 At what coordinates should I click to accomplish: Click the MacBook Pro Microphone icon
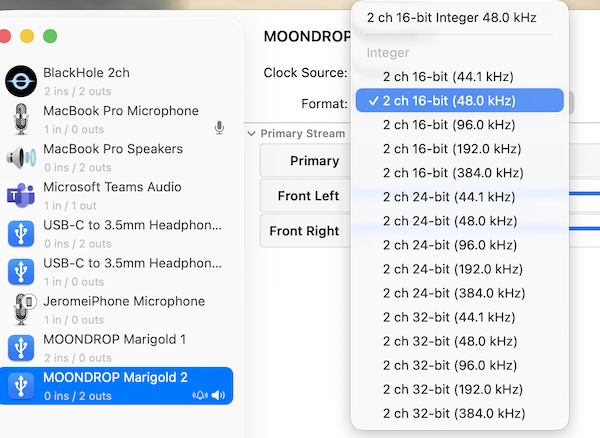point(21,119)
